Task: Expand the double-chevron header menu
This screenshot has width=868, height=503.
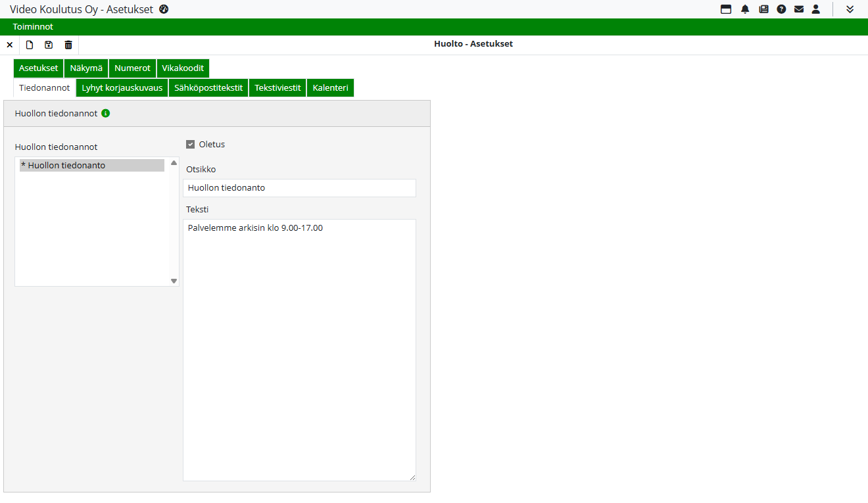Action: 850,9
